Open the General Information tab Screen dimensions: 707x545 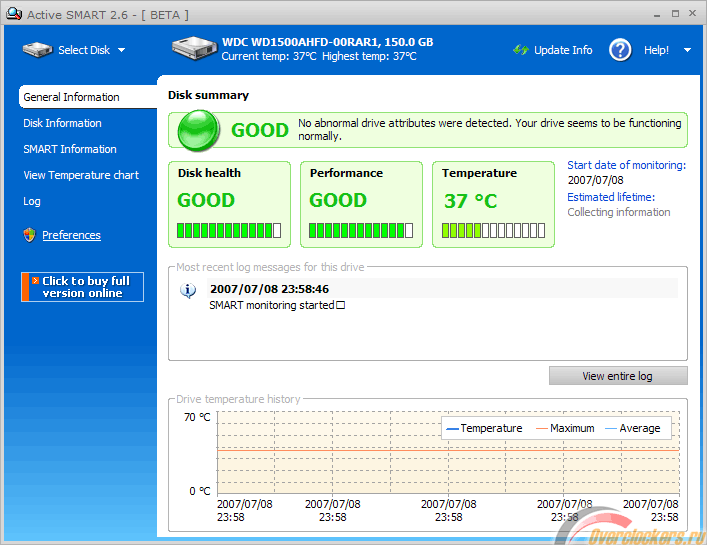click(x=88, y=97)
